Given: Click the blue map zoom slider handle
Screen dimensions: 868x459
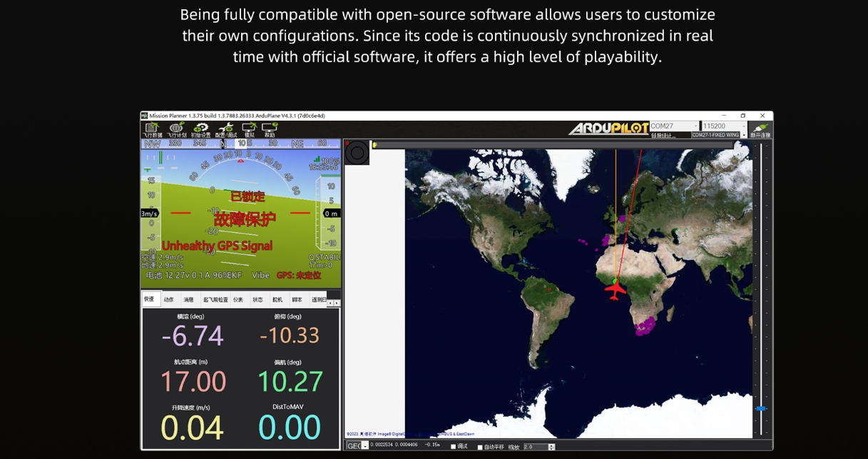Looking at the screenshot, I should coord(761,408).
